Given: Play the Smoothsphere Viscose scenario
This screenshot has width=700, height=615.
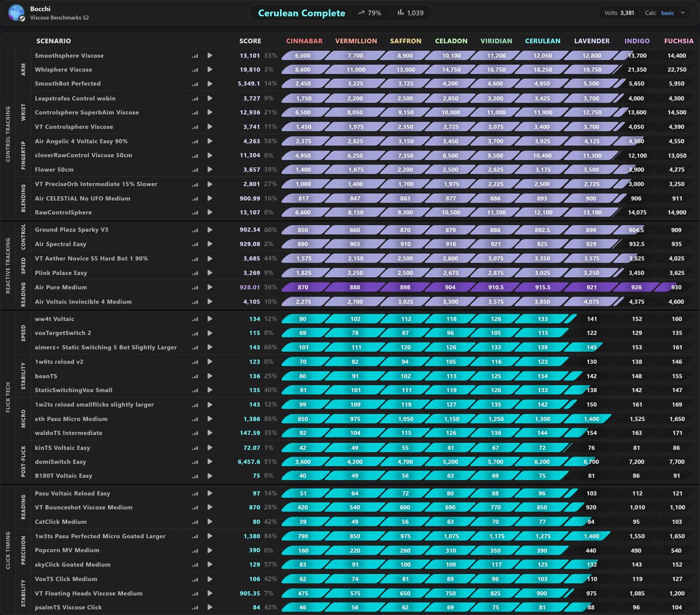Looking at the screenshot, I should coord(209,56).
